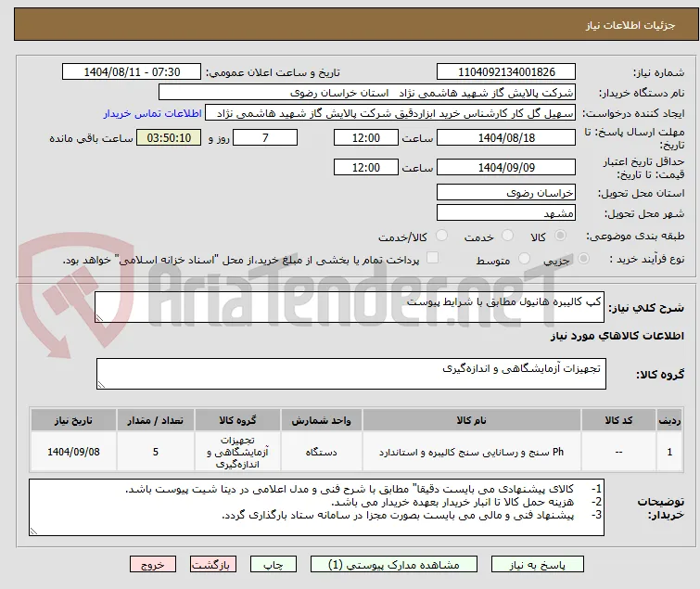Click the quantity cell showing 5
Image resolution: width=700 pixels, height=589 pixels.
(156, 452)
